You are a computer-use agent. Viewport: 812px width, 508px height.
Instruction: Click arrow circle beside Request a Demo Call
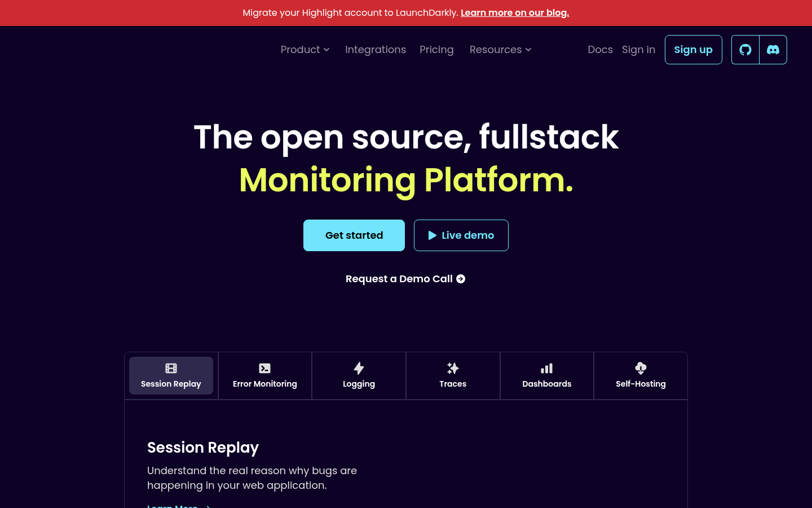[461, 279]
